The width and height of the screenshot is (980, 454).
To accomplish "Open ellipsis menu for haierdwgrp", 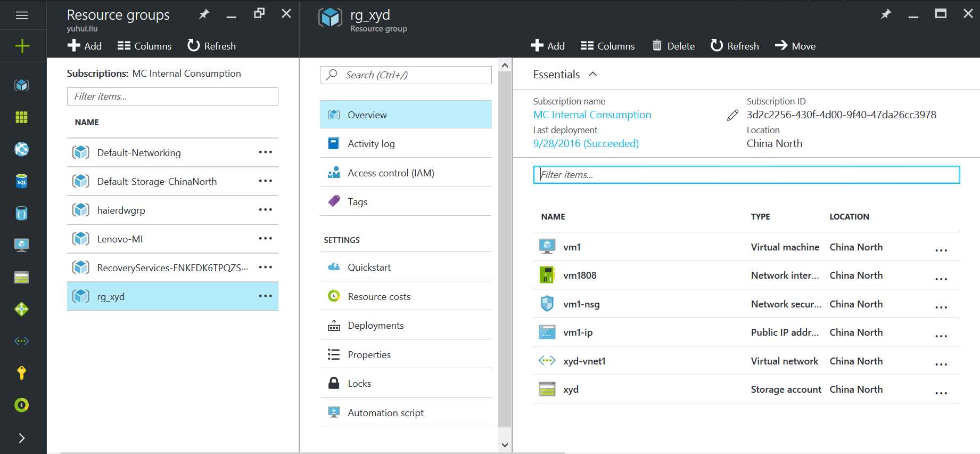I will pyautogui.click(x=266, y=210).
